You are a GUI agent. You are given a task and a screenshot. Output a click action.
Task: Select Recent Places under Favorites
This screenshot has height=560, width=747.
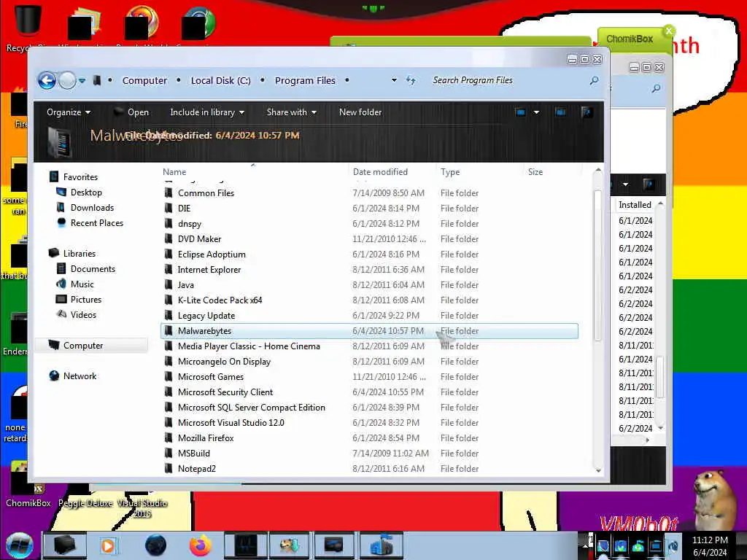point(97,223)
